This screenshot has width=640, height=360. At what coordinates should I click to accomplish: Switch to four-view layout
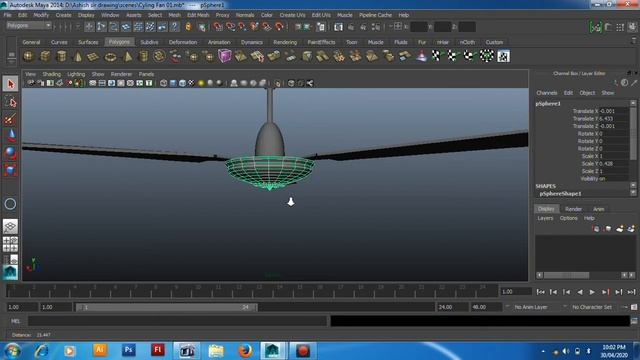click(x=11, y=244)
